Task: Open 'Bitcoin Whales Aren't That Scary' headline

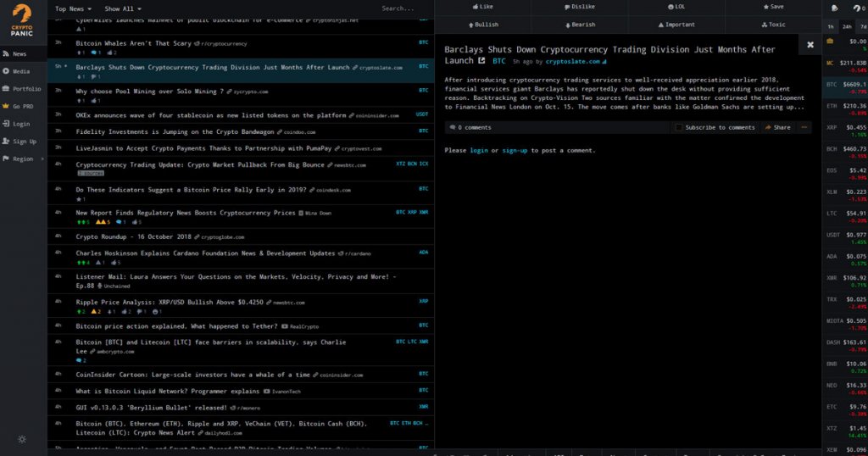Action: [133, 43]
